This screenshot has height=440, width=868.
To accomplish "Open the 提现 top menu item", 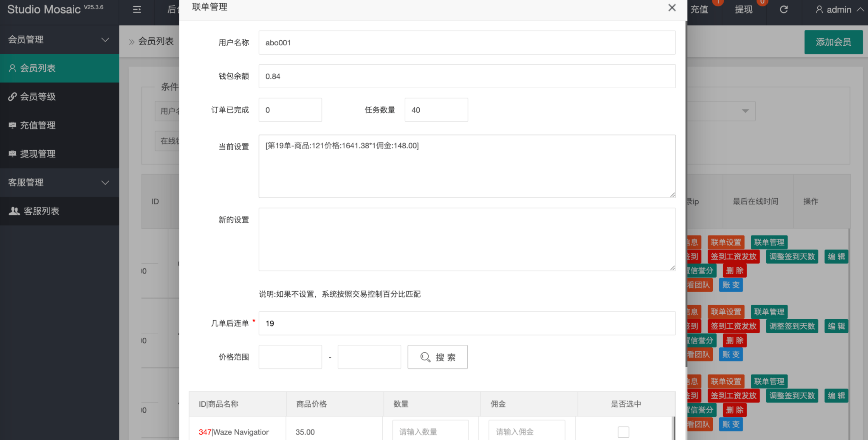I will tap(743, 10).
